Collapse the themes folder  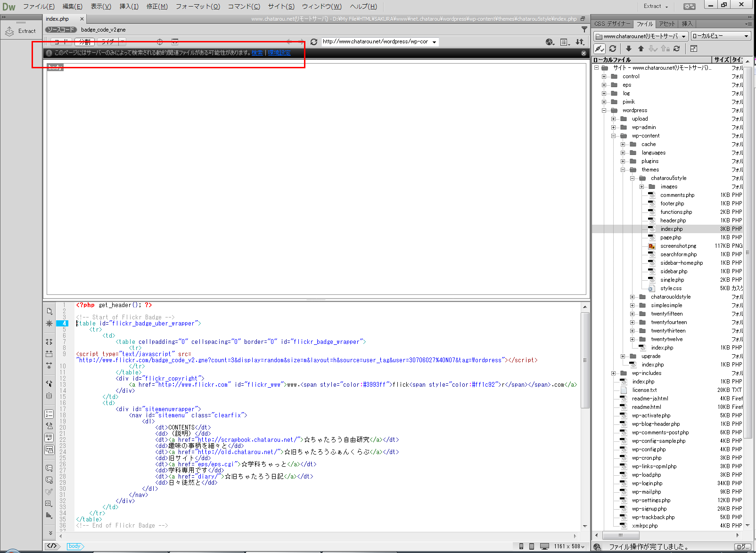(x=623, y=170)
